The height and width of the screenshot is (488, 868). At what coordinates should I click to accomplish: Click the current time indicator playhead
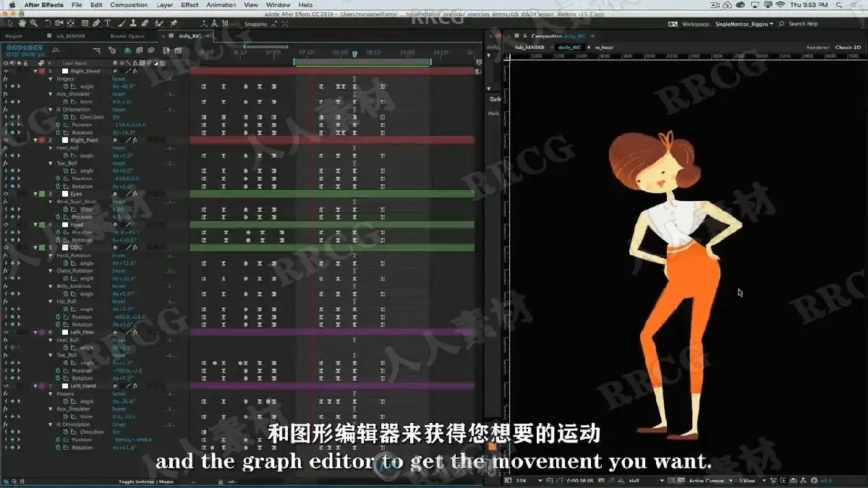[x=354, y=53]
